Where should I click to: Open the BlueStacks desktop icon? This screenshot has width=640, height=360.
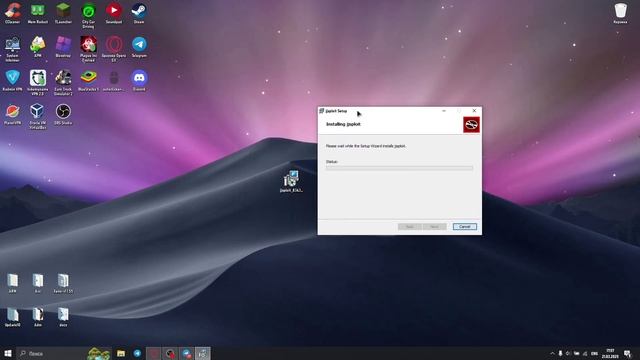pos(89,80)
